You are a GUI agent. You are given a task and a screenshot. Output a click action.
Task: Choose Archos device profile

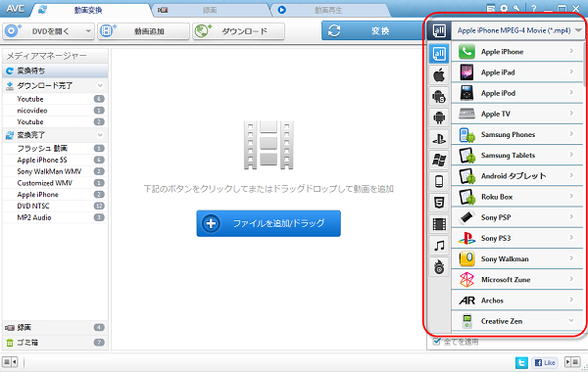(x=517, y=301)
